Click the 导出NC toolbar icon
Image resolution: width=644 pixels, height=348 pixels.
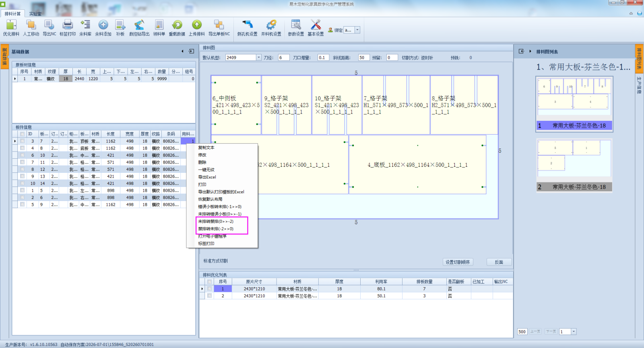coord(50,25)
